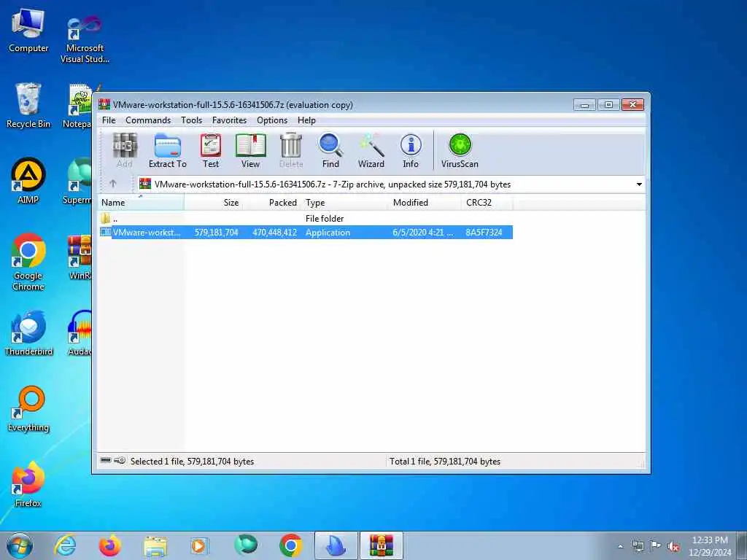
Task: Select Microsoft Visual Studio desktop shortcut
Action: (85, 39)
